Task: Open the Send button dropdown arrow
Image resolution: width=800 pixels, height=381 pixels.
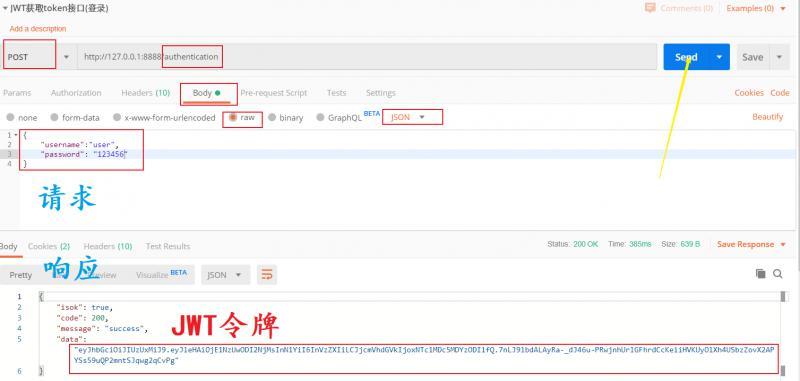Action: click(x=719, y=57)
